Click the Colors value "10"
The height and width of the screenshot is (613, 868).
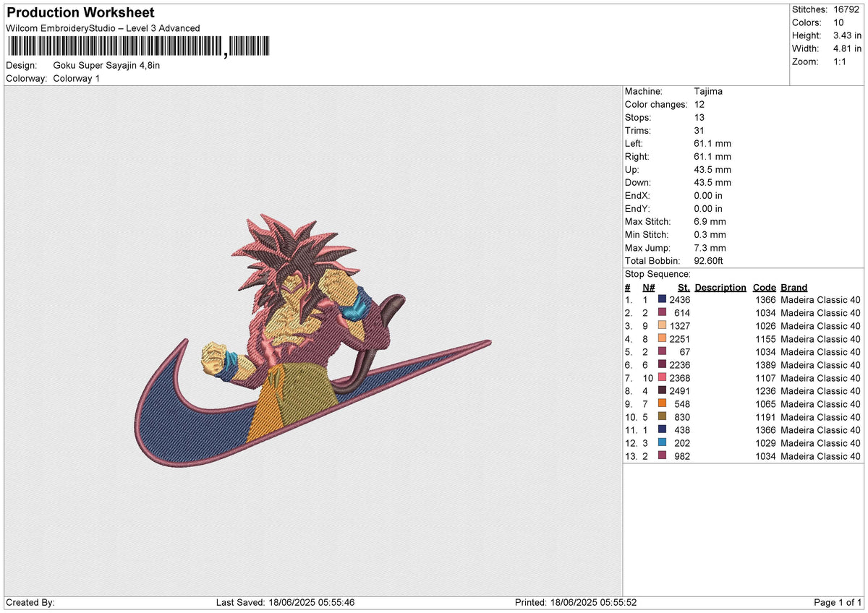[840, 22]
